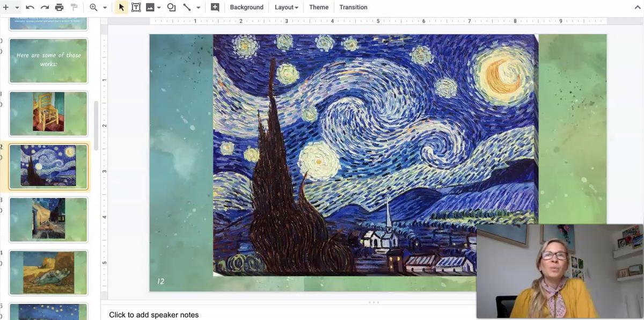Select the 'Here are some of those works' slide thumbnail

pyautogui.click(x=48, y=61)
